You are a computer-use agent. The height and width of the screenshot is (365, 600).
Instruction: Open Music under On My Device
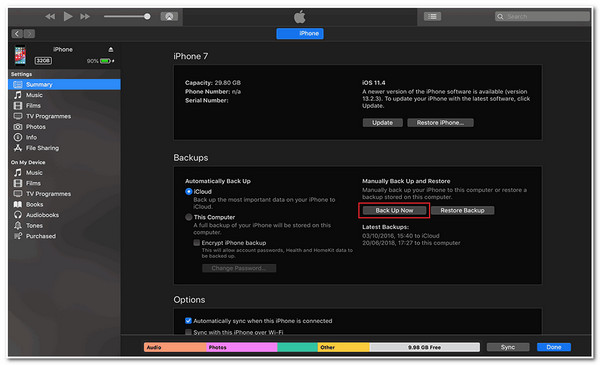(x=64, y=173)
